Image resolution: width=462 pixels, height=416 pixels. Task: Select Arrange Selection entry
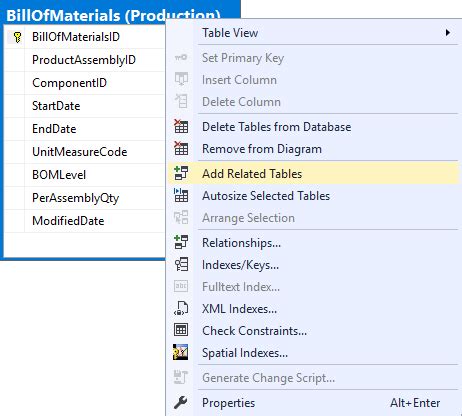click(313, 218)
